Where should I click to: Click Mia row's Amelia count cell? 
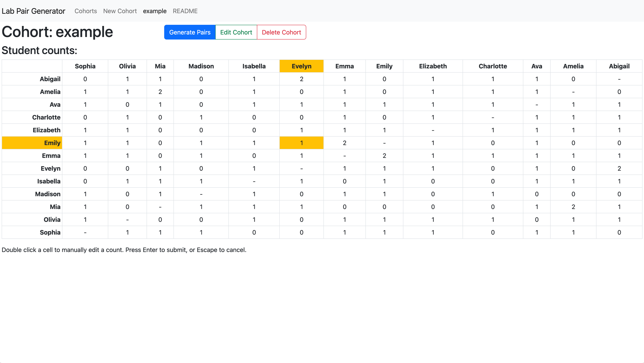[573, 207]
